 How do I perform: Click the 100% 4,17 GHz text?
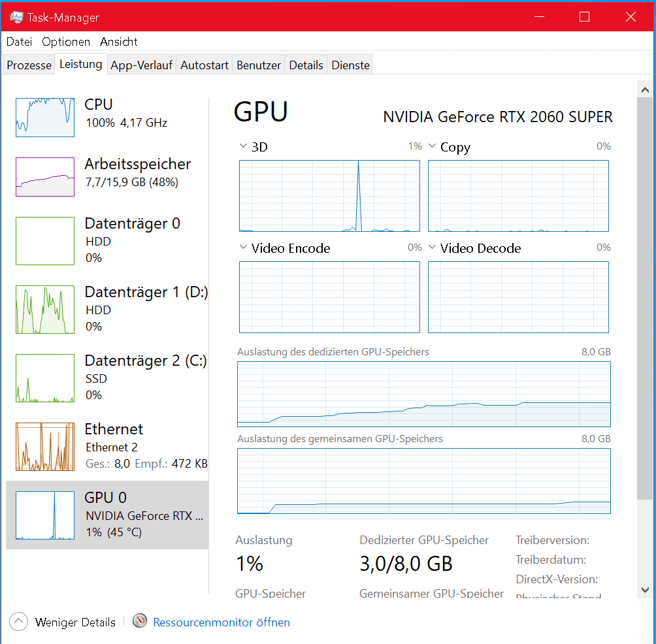click(x=126, y=123)
